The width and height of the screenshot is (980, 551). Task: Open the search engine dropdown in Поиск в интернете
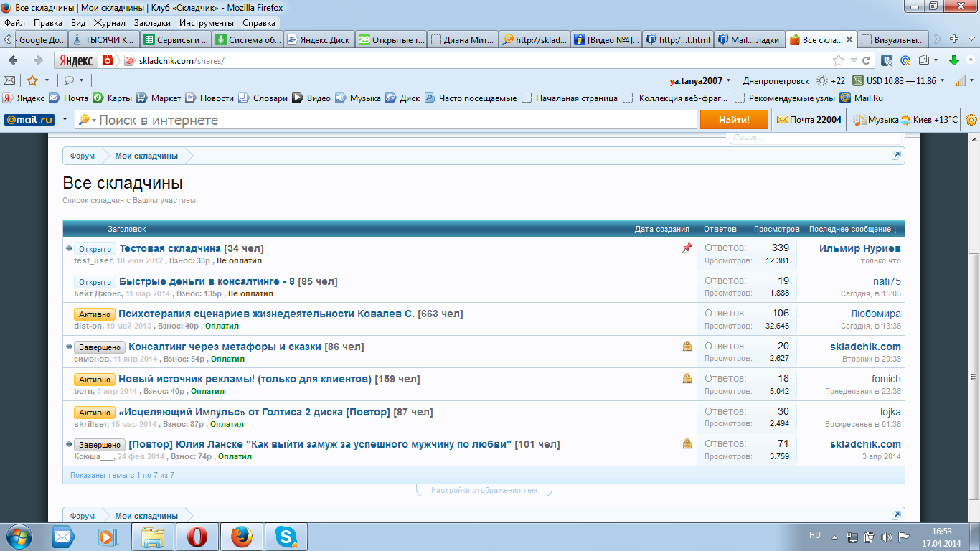[x=93, y=121]
